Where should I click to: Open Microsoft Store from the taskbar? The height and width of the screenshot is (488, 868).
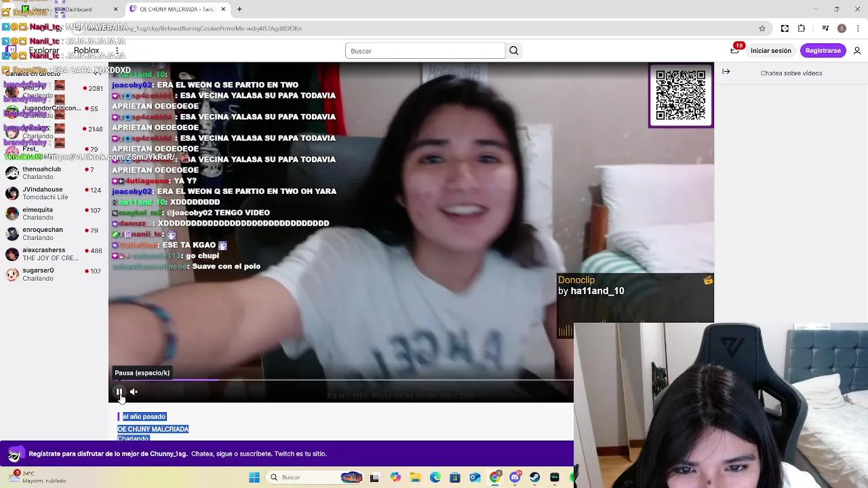tap(455, 477)
